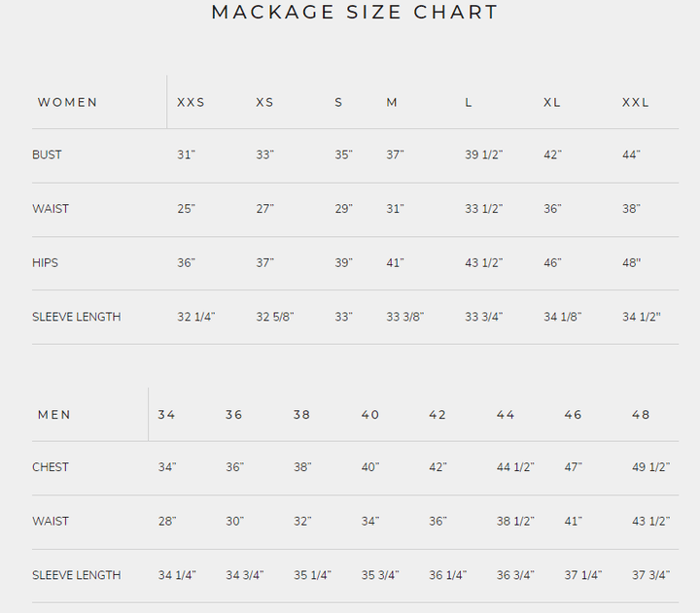The width and height of the screenshot is (700, 613).
Task: Click the 37 3/4" men's sleeve length value
Action: [x=650, y=575]
